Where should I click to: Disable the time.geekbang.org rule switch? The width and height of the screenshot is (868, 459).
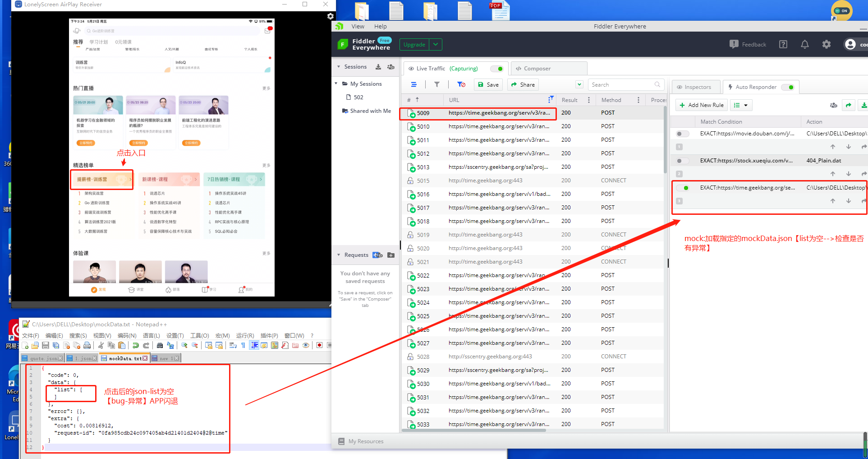(683, 188)
